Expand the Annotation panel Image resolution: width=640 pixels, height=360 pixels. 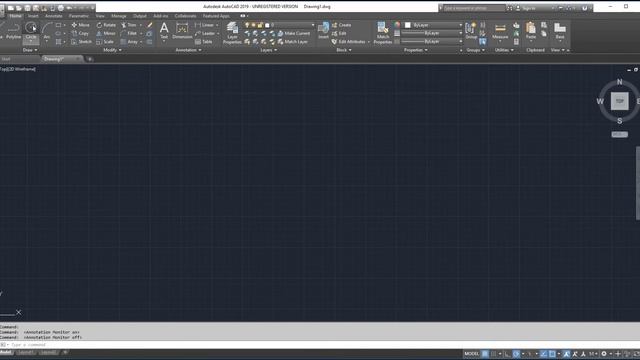(188, 50)
